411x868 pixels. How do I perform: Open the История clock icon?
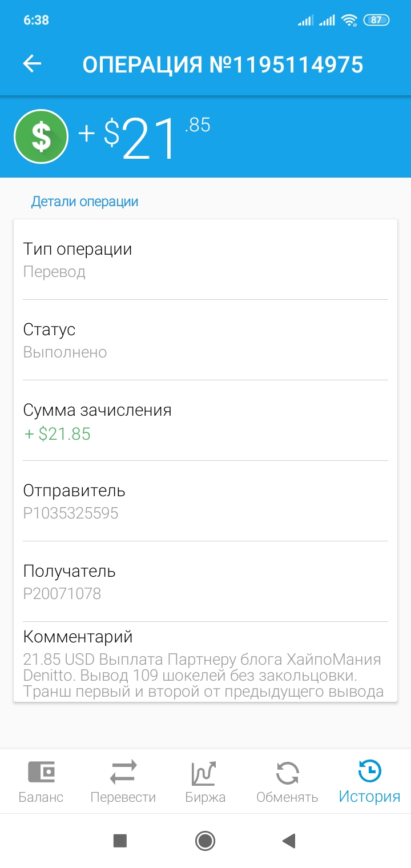pyautogui.click(x=369, y=772)
